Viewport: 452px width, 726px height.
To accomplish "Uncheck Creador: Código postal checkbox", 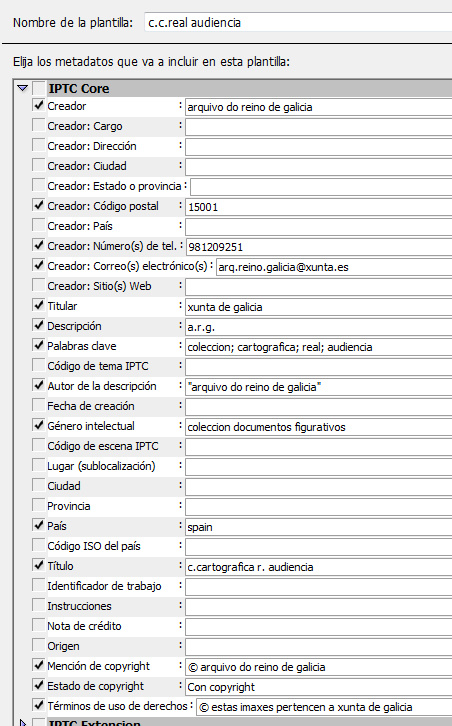I will click(39, 206).
